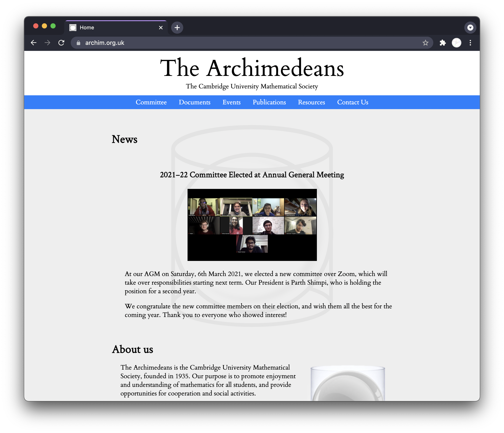Open the Chrome profile avatar
The image size is (504, 433).
456,43
